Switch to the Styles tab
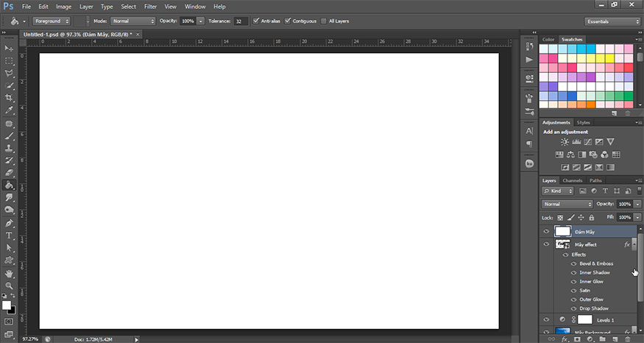Screen dimensions: 644x343 [583, 122]
